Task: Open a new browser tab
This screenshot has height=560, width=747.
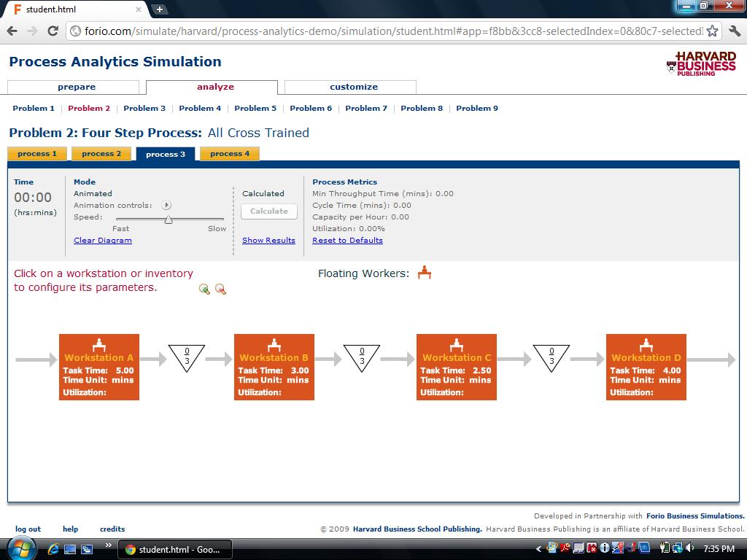Action: 160,9
